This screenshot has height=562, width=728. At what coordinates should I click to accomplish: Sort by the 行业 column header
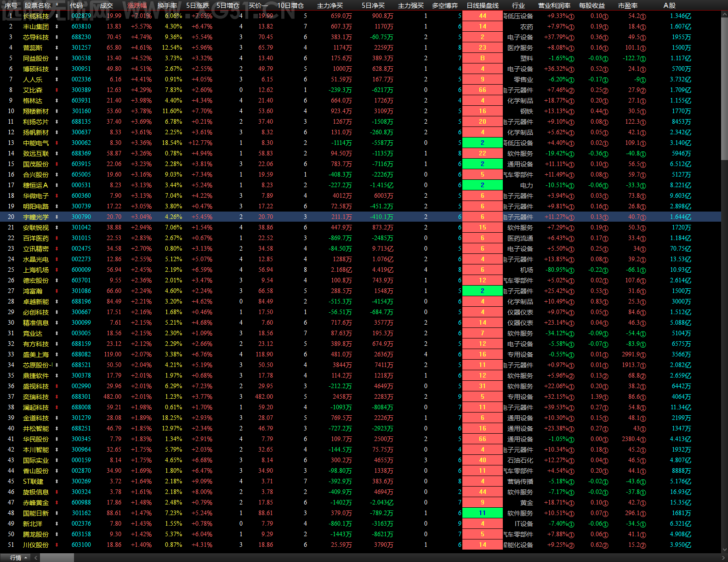[x=518, y=6]
